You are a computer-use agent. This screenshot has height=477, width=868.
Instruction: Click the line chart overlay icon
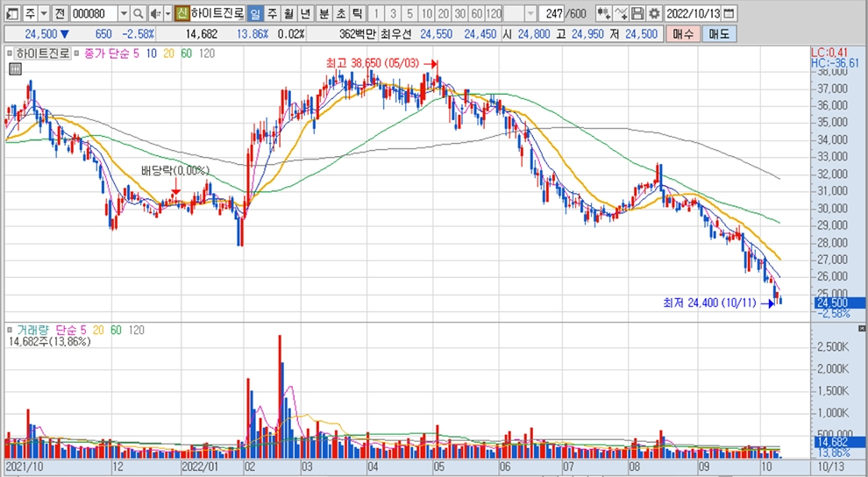coord(621,14)
